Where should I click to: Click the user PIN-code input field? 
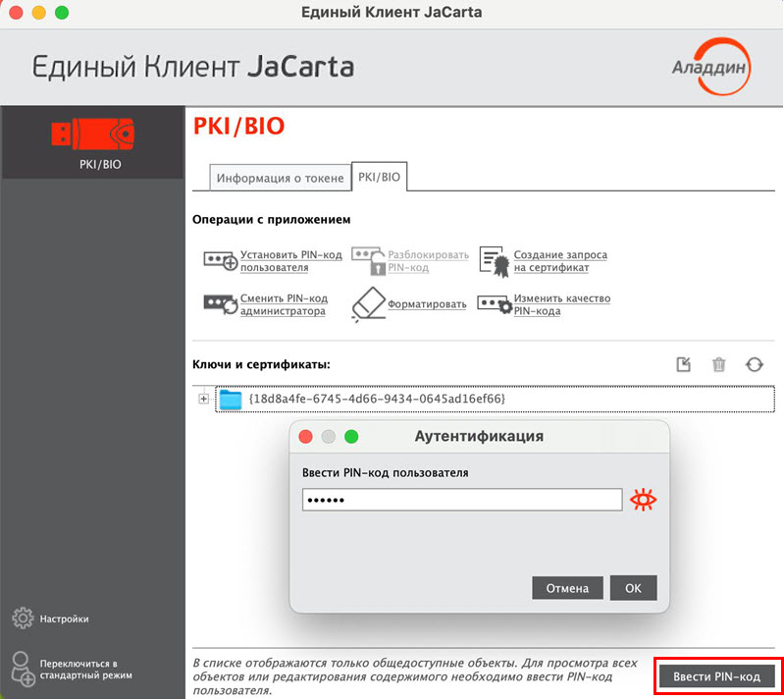point(461,500)
